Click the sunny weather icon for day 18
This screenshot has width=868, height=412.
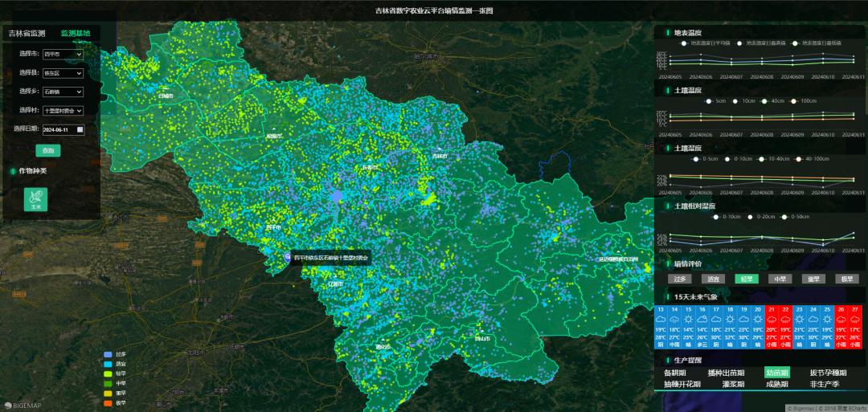point(730,319)
